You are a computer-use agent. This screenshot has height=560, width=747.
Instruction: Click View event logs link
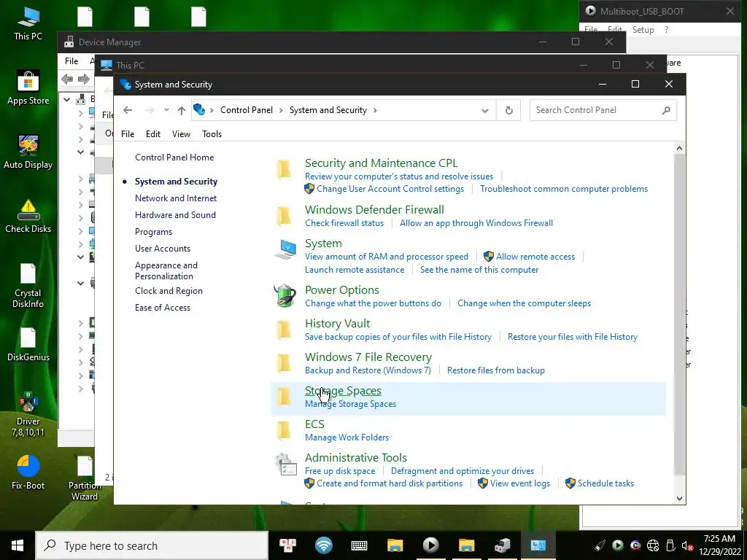520,483
